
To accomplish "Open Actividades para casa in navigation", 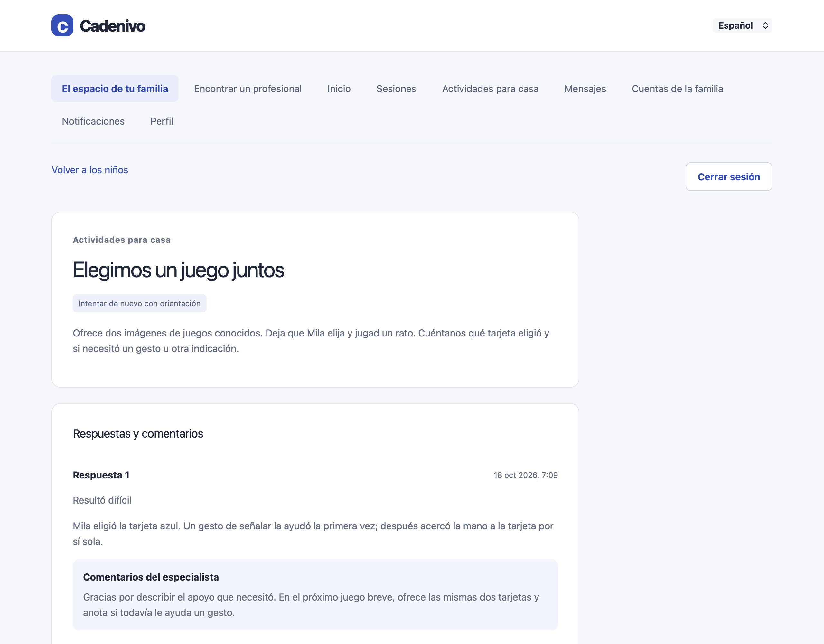I will click(x=490, y=89).
